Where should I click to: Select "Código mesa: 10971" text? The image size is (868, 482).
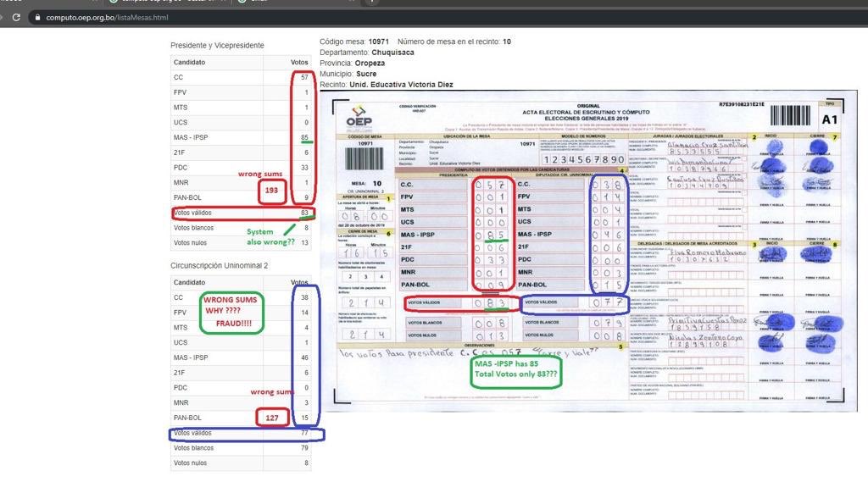[354, 42]
